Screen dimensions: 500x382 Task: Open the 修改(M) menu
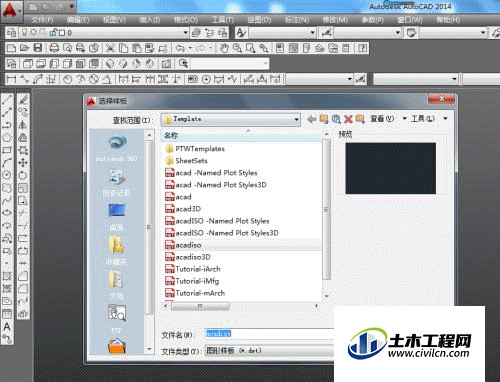[x=335, y=20]
